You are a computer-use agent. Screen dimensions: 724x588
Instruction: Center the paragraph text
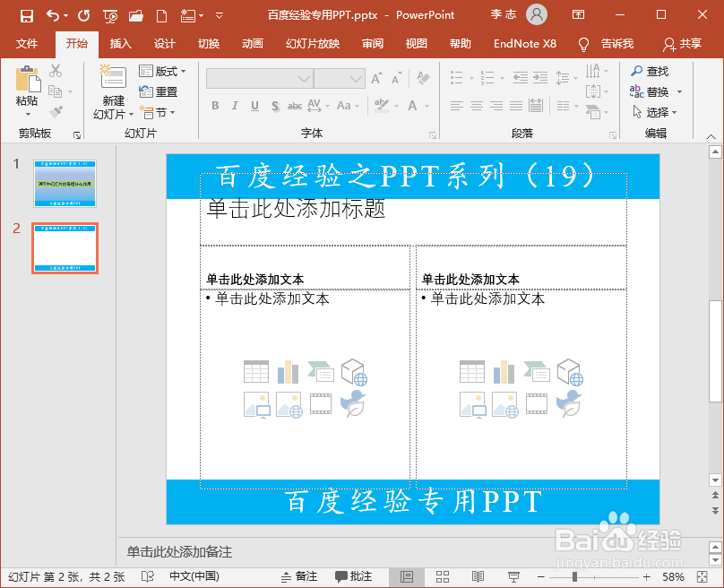477,106
